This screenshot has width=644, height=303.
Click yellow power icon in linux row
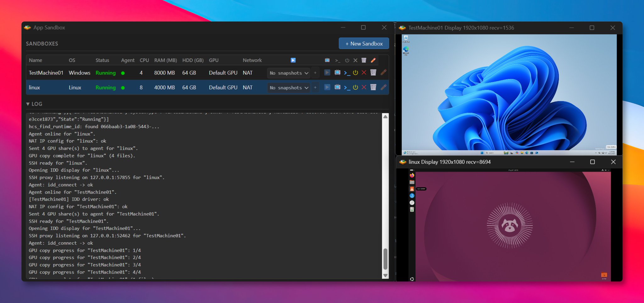[356, 87]
